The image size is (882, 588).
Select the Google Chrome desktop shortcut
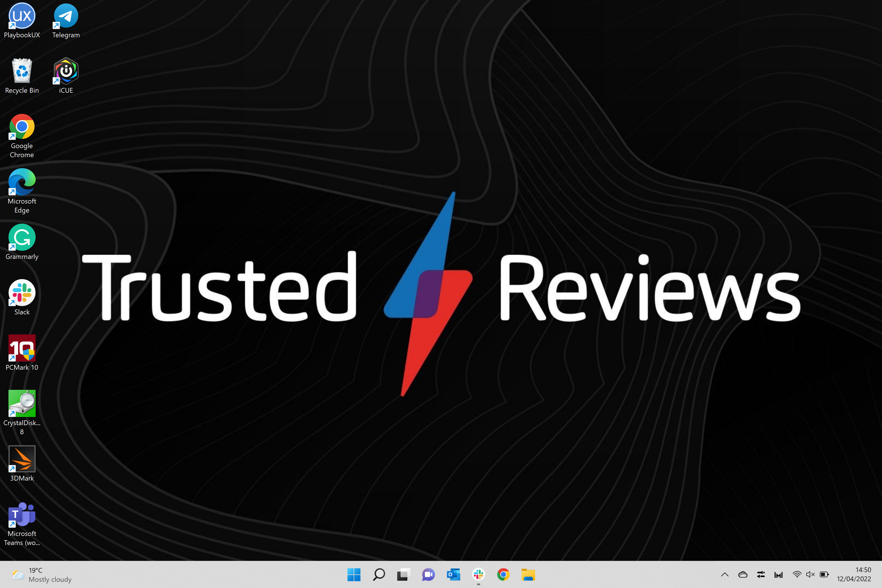pyautogui.click(x=22, y=136)
